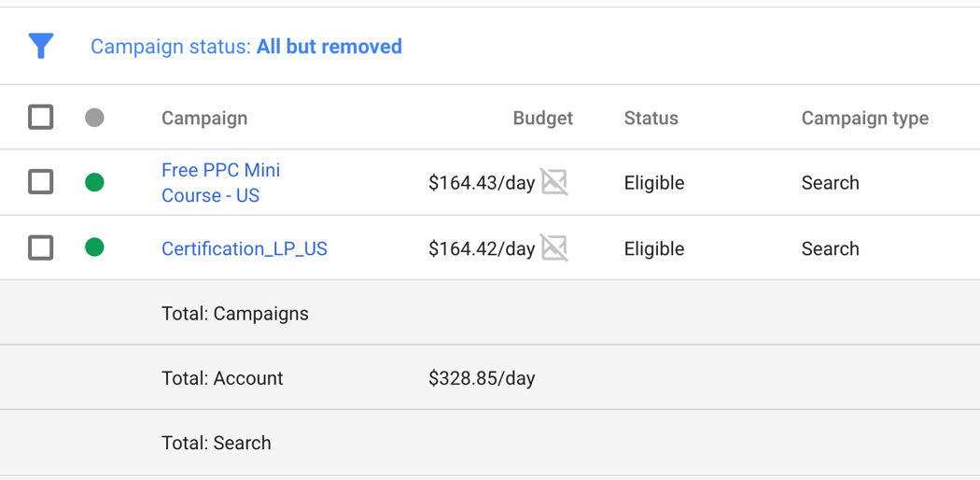Click budget chart icon for Certification_LP_US
Screen dimensions: 980x480
coord(553,248)
